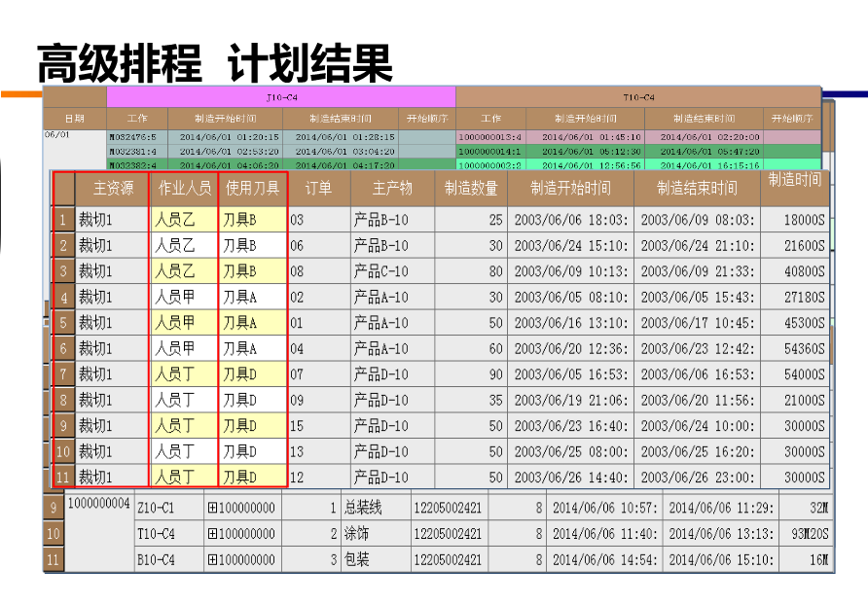
Task: Click the 主资源 column header
Action: 112,188
